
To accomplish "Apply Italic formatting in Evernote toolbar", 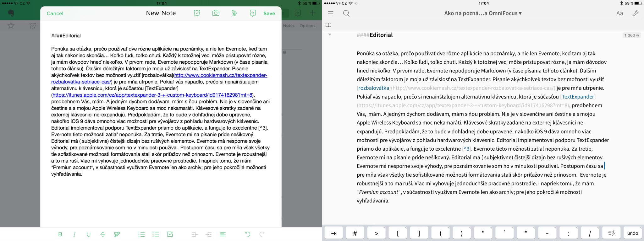I will (x=74, y=234).
